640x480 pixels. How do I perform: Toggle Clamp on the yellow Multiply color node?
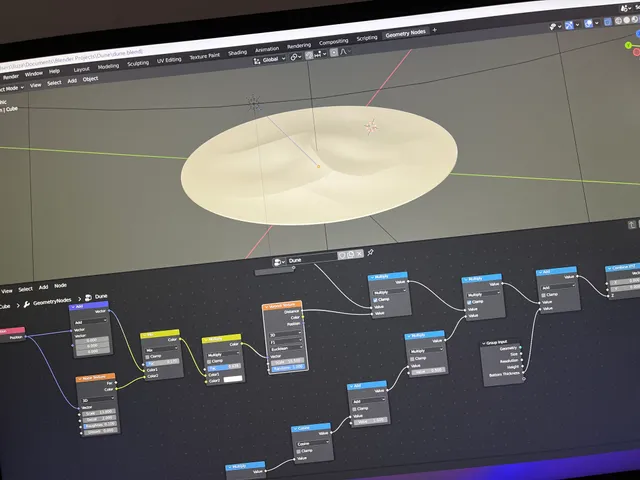click(209, 362)
